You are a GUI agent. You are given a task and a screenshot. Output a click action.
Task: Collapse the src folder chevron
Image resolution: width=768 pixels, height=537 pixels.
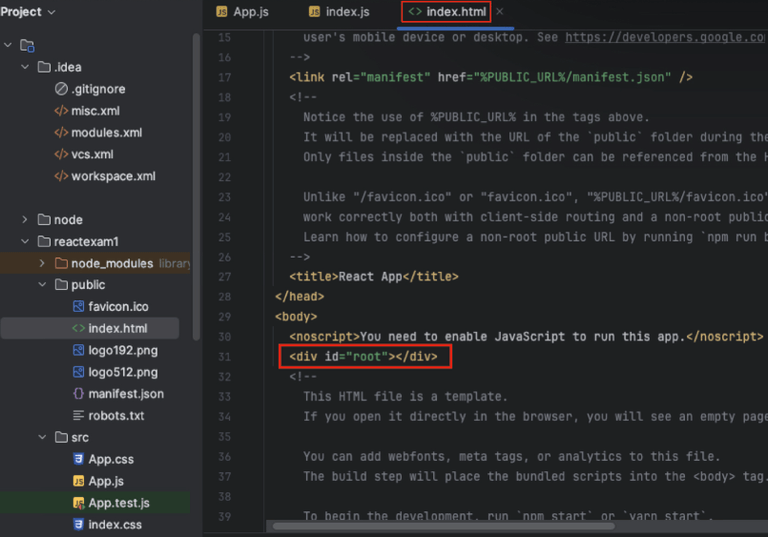pos(42,437)
